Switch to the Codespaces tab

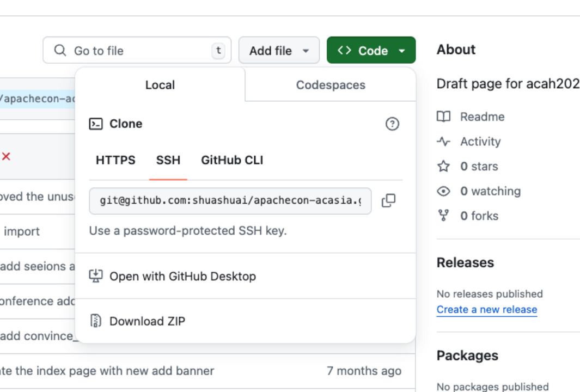(x=330, y=85)
